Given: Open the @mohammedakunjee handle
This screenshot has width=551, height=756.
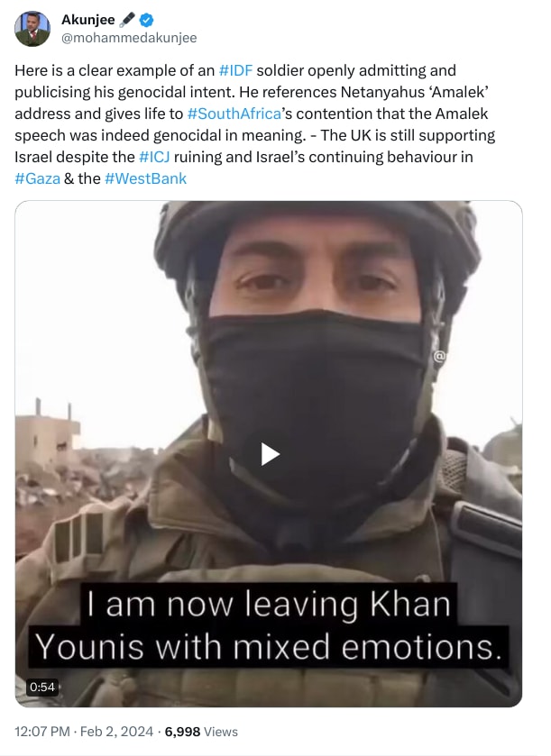Looking at the screenshot, I should (128, 38).
